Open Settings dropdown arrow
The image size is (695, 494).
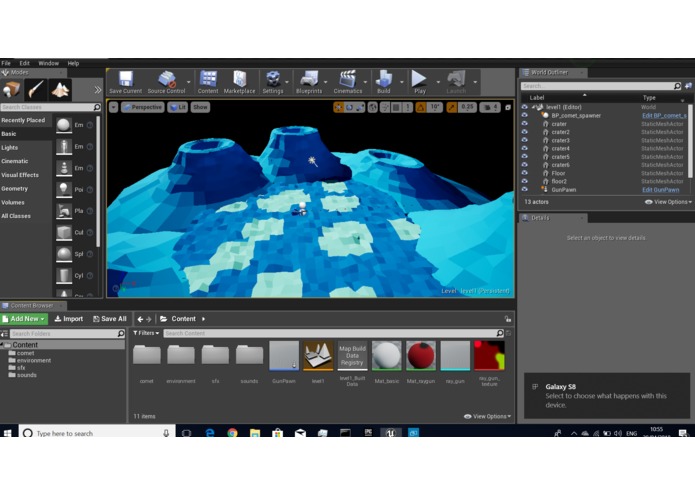click(x=287, y=82)
